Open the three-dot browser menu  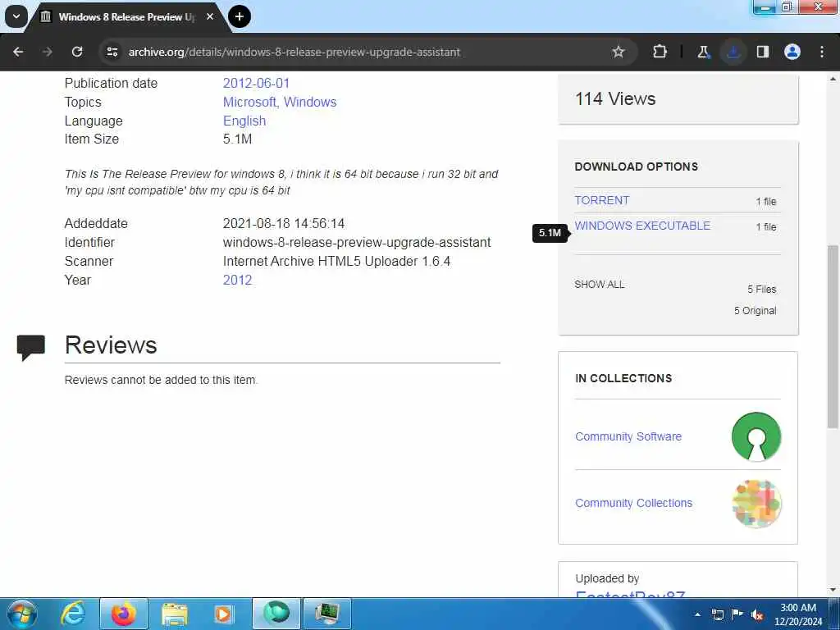tap(822, 52)
